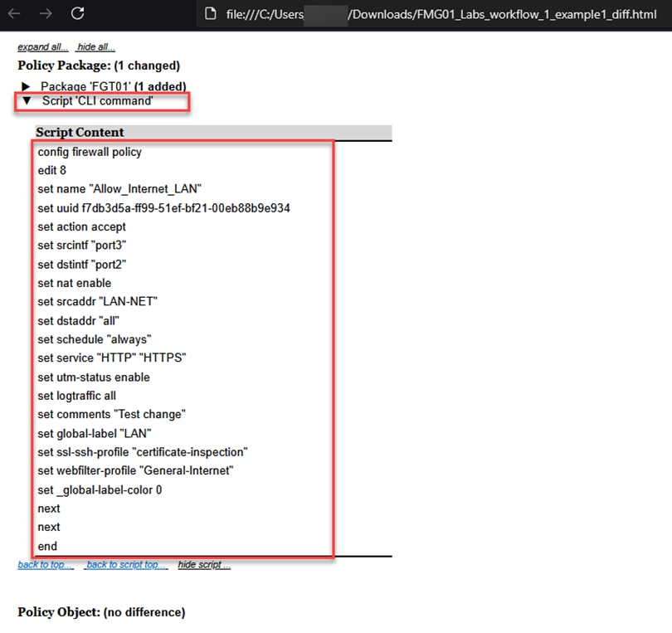Click the browser back arrow
This screenshot has height=633, width=672.
pos(14,14)
